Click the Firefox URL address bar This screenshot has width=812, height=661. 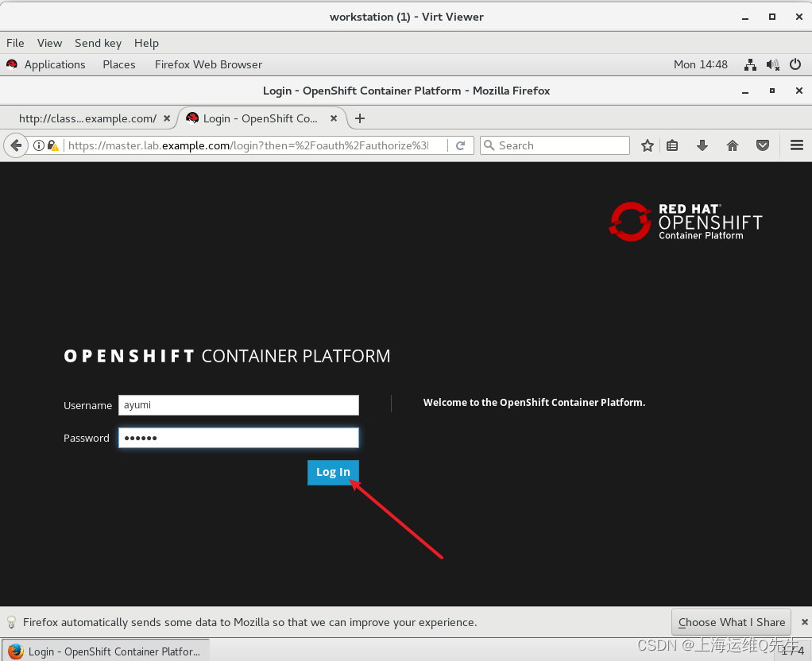pos(249,145)
